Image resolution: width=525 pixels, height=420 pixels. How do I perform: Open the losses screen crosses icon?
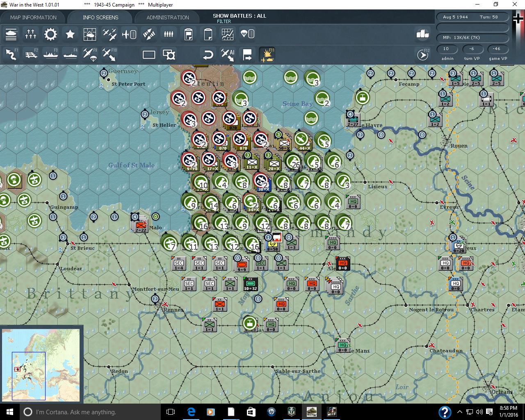[31, 34]
